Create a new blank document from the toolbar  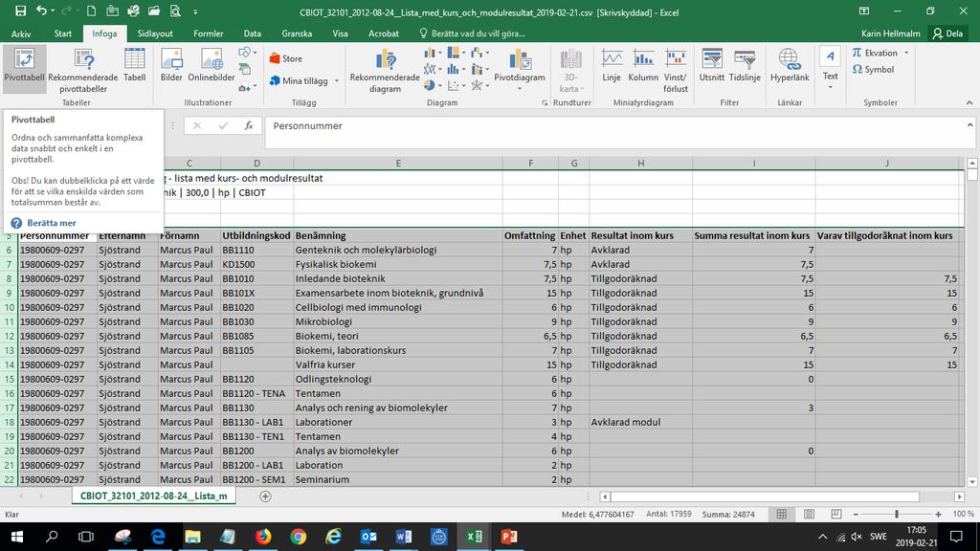click(91, 11)
